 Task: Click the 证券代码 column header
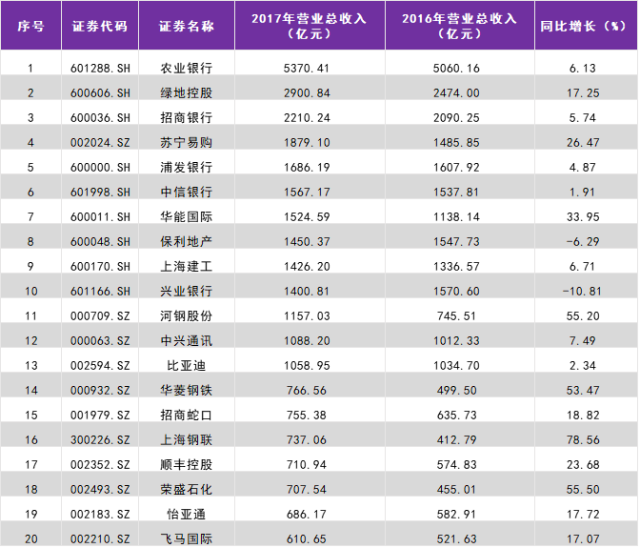[x=100, y=26]
